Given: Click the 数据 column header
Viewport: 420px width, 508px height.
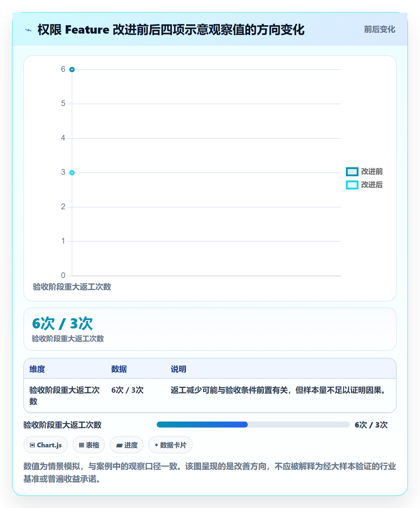Looking at the screenshot, I should click(x=119, y=369).
